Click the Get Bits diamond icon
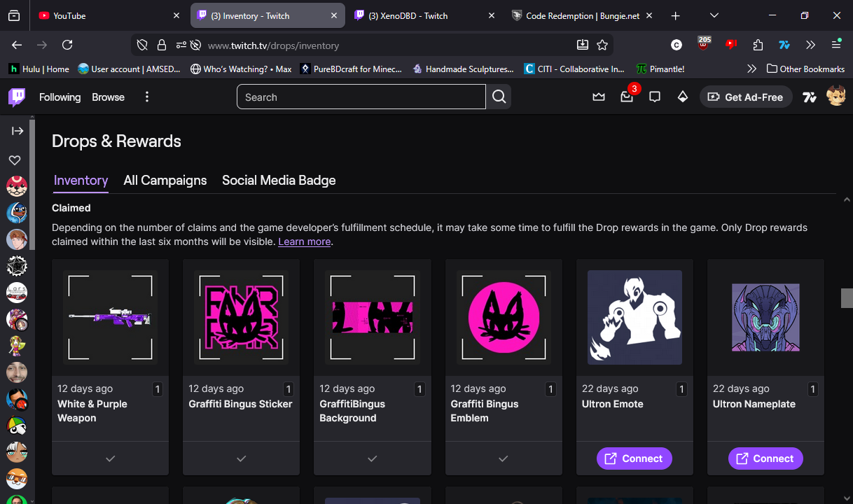853x504 pixels. (682, 97)
